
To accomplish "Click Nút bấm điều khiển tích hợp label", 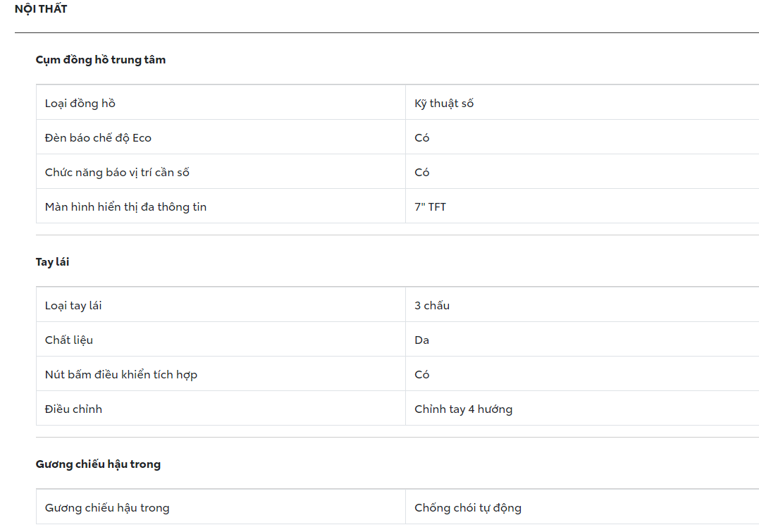I will pyautogui.click(x=121, y=375).
